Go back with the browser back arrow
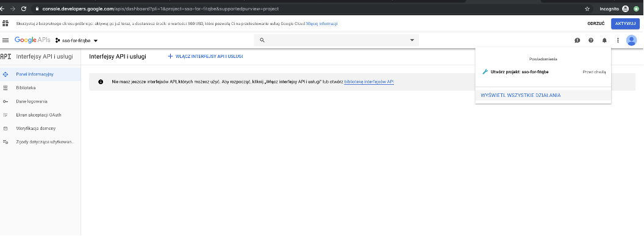Screen dimensions: 644x236 (2, 9)
